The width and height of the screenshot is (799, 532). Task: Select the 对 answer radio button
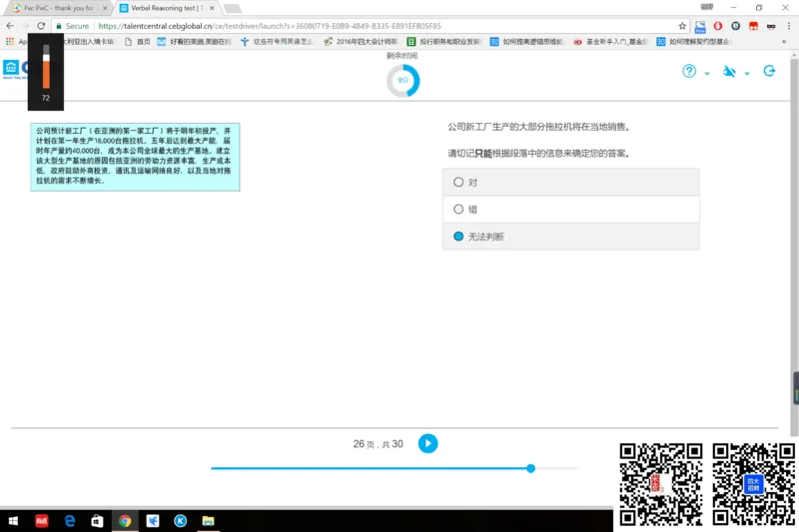point(458,183)
